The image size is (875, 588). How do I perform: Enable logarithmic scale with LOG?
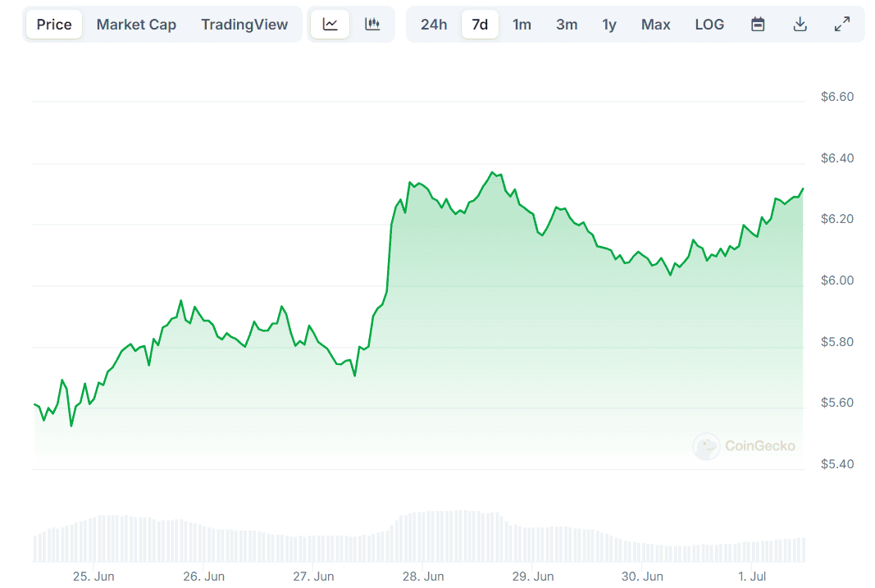709,24
